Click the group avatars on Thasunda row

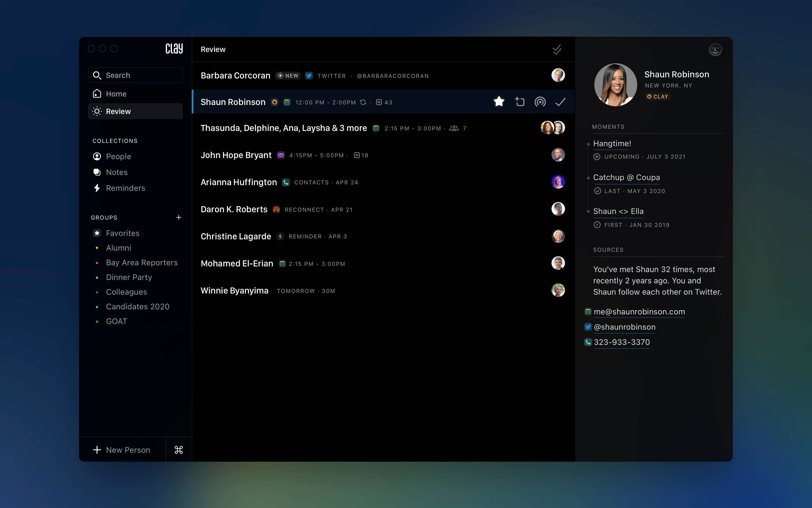pos(553,128)
